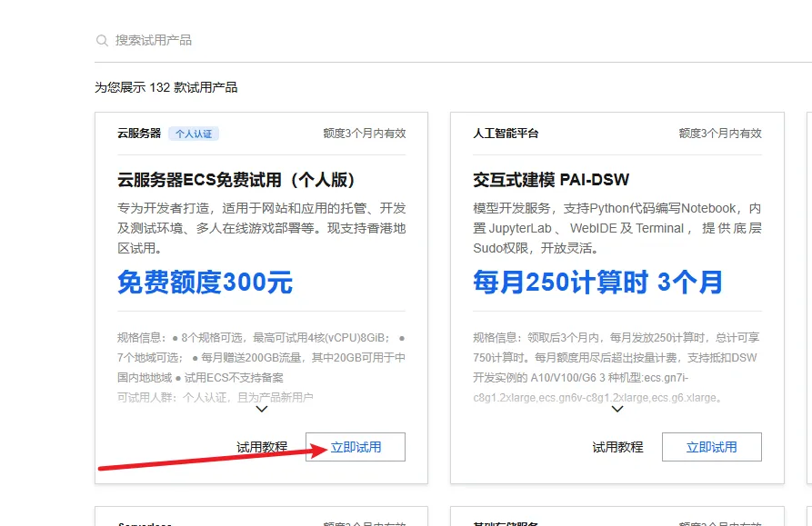812x526 pixels.
Task: Click the 交互式建模 PAI-DSW title
Action: tap(551, 180)
